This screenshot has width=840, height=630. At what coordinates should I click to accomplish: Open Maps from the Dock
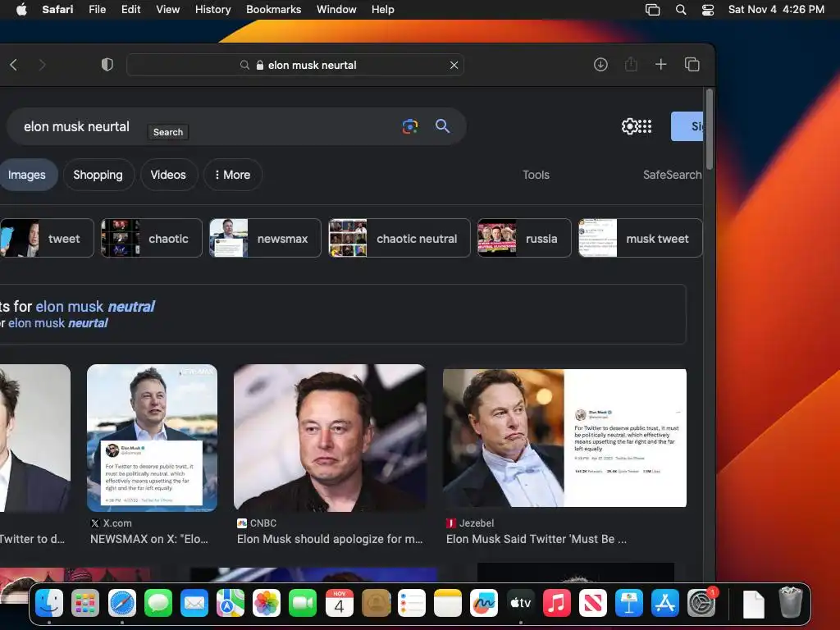231,603
